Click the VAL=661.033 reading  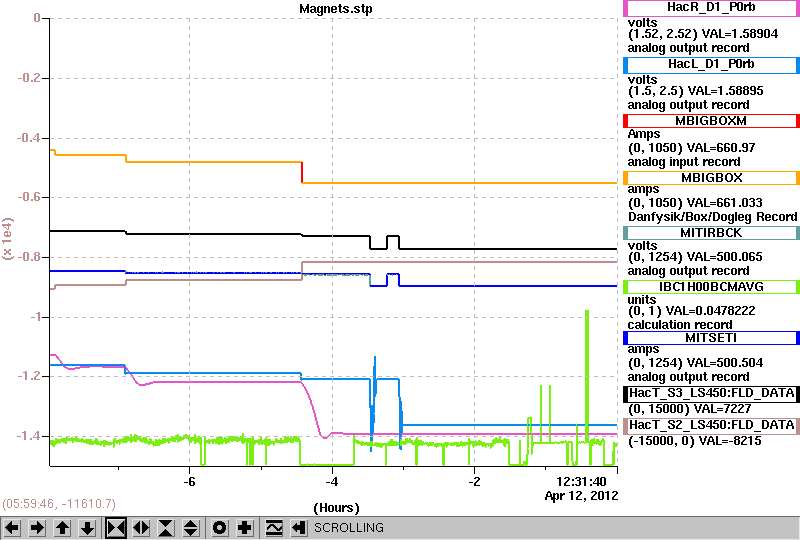click(724, 203)
